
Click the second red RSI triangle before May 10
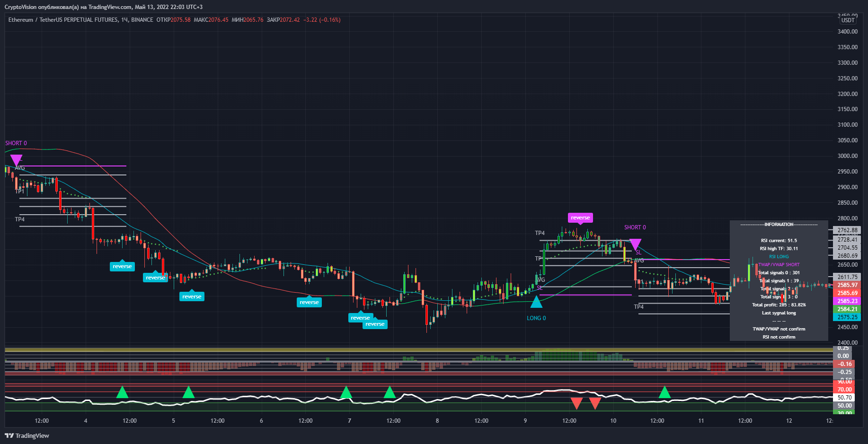[595, 403]
